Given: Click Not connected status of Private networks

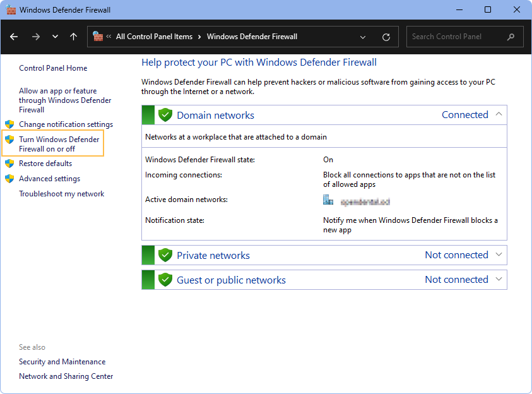Looking at the screenshot, I should [457, 255].
